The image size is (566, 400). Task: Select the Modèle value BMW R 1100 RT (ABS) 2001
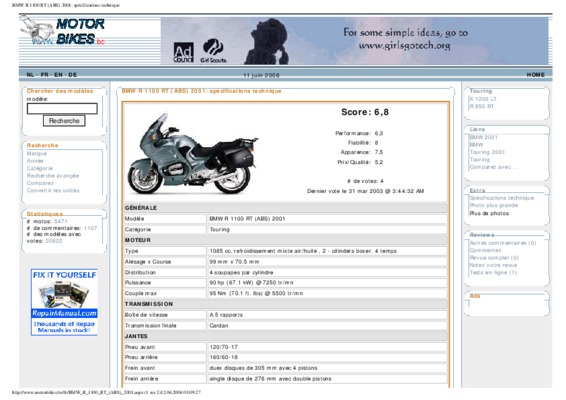(x=247, y=219)
